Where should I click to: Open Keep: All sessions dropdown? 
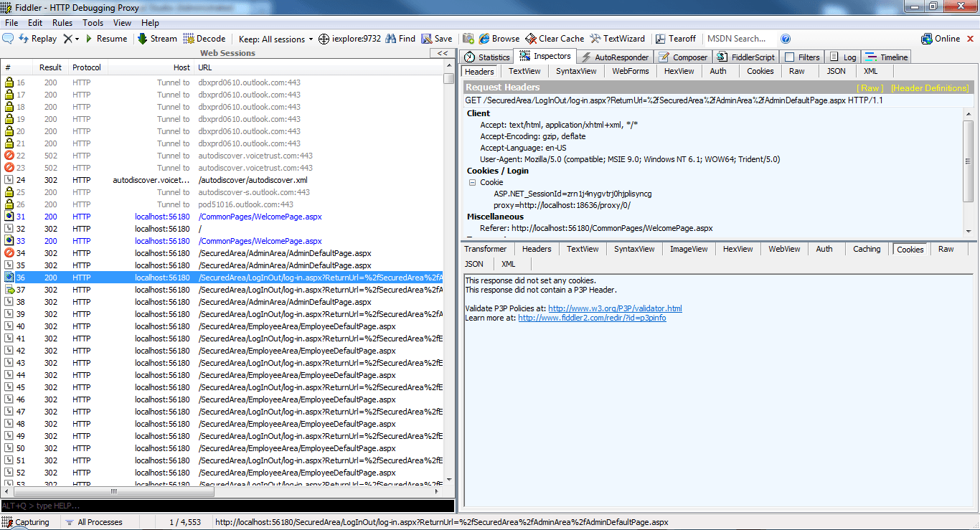[275, 39]
